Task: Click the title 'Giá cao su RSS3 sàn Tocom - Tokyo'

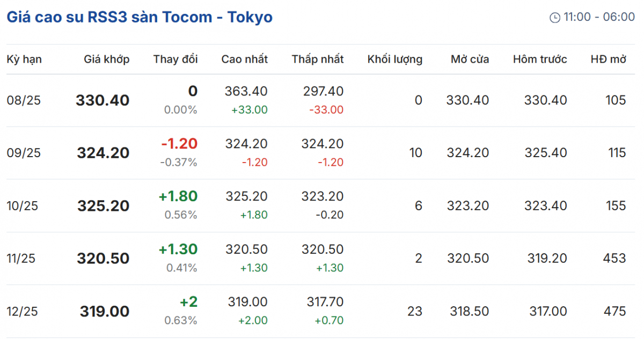Action: coord(140,17)
